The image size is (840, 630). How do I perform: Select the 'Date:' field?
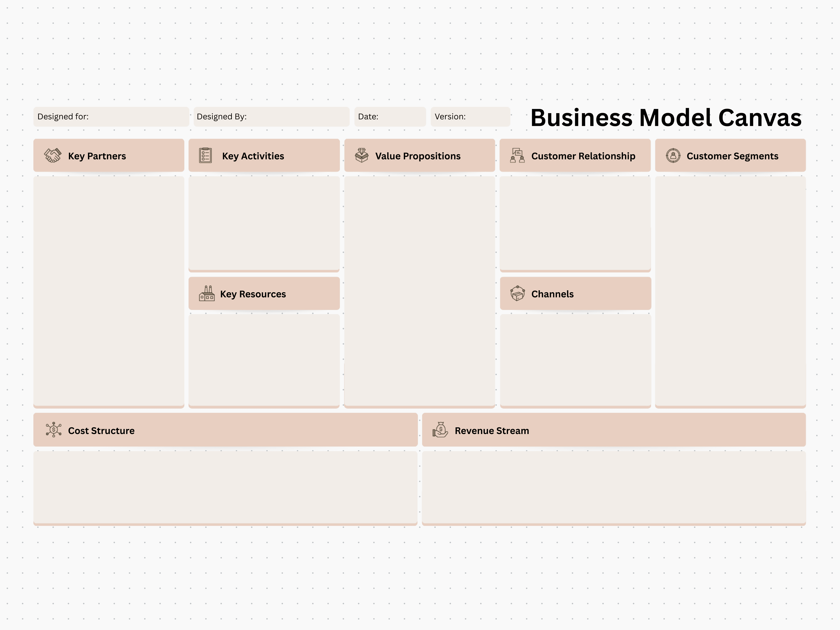click(390, 116)
